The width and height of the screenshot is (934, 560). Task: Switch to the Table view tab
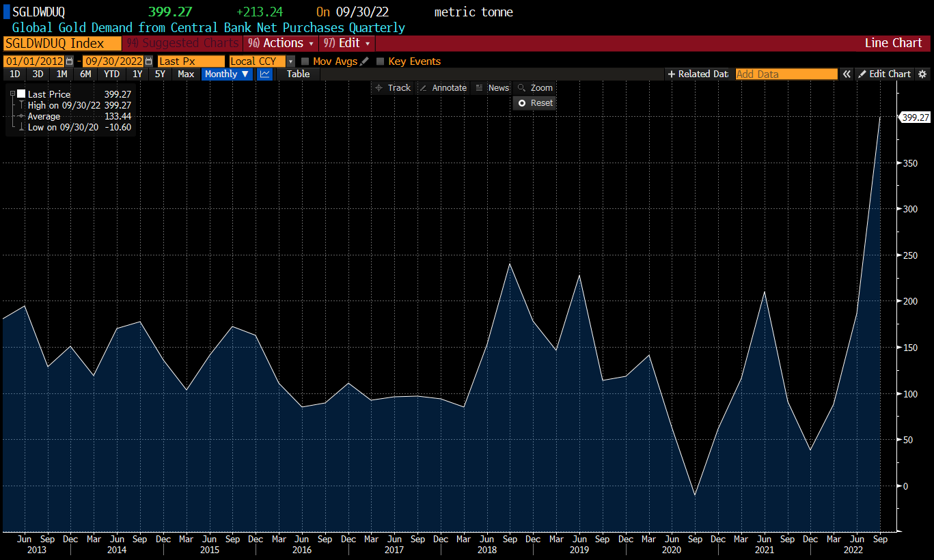click(x=298, y=74)
